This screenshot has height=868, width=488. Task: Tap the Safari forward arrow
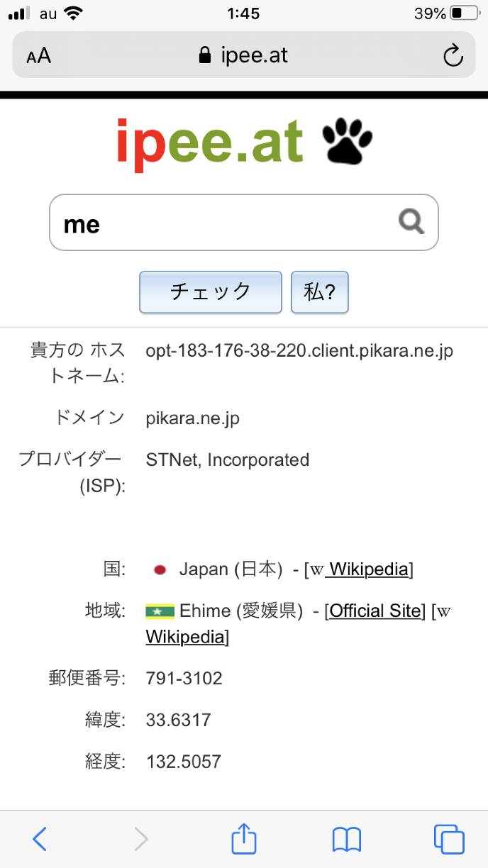142,839
